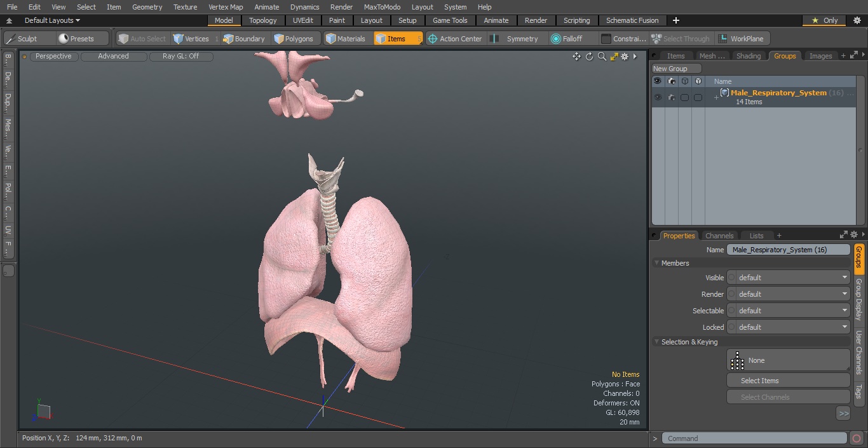The width and height of the screenshot is (868, 448).
Task: Click the command record circle button
Action: (856, 438)
